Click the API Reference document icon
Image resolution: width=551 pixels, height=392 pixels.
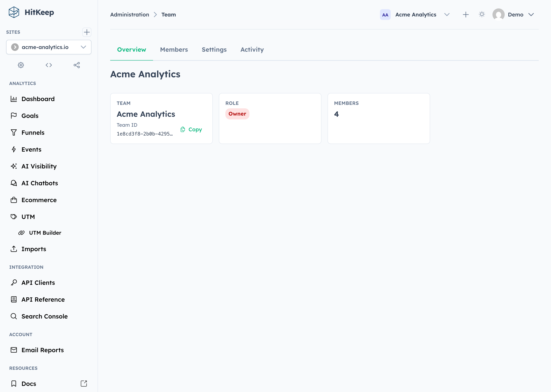(14, 300)
